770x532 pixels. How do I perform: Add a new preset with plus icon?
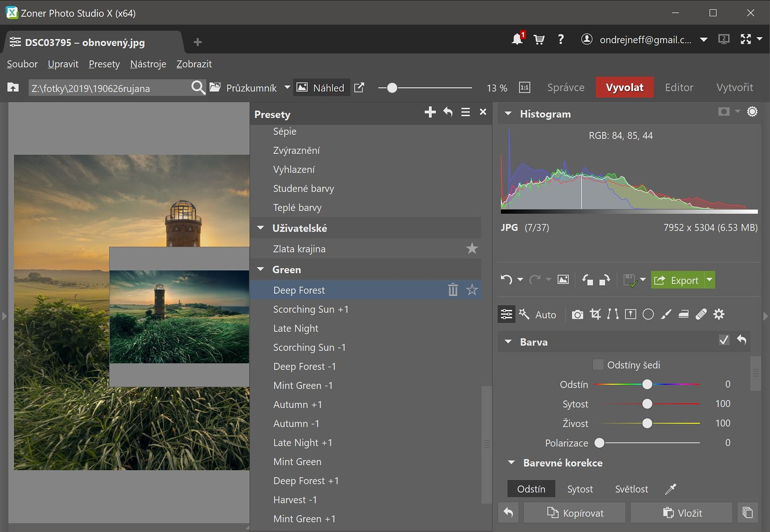pos(430,112)
